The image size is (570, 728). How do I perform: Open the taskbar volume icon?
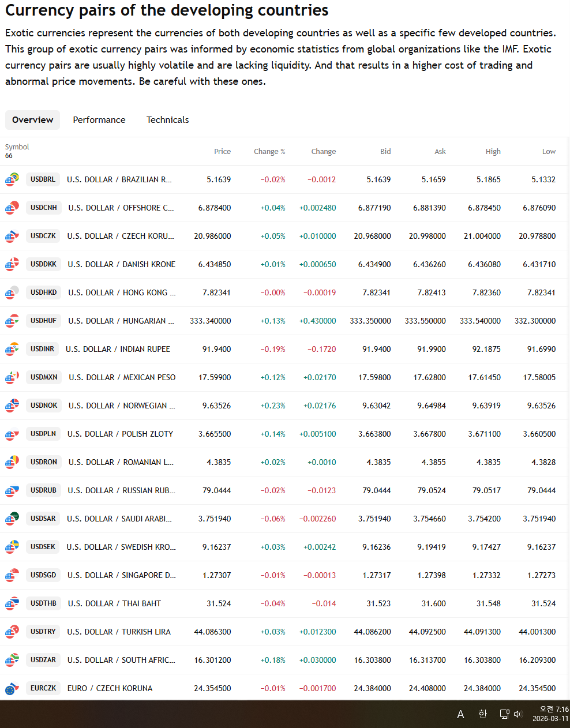click(x=517, y=714)
